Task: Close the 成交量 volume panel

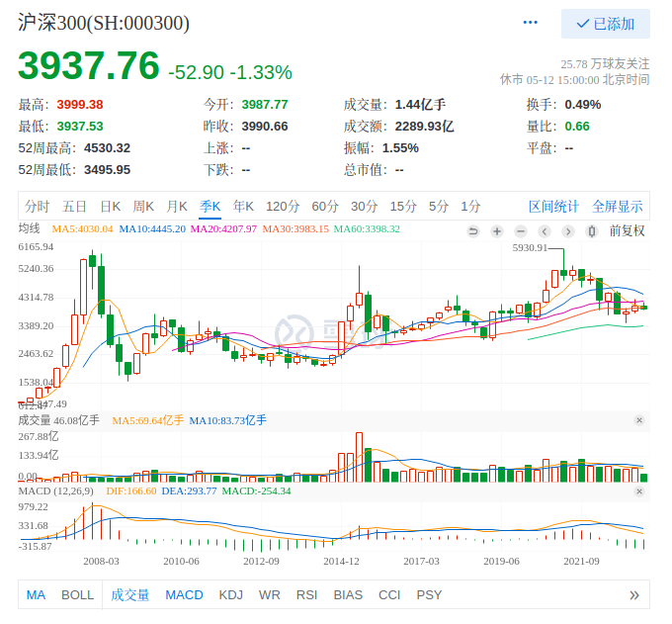Action: point(639,420)
